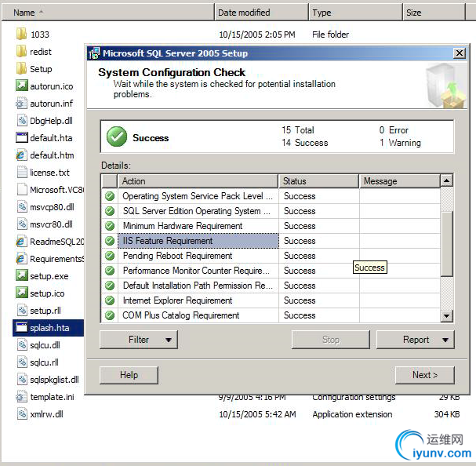Click success icon for COM Plus Catalog Requirement
This screenshot has height=466, width=476.
point(110,315)
